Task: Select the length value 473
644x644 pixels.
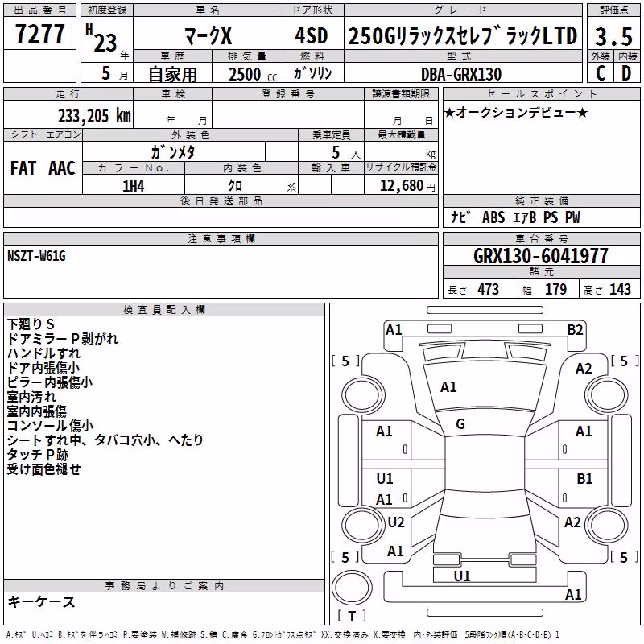Action: [x=489, y=289]
